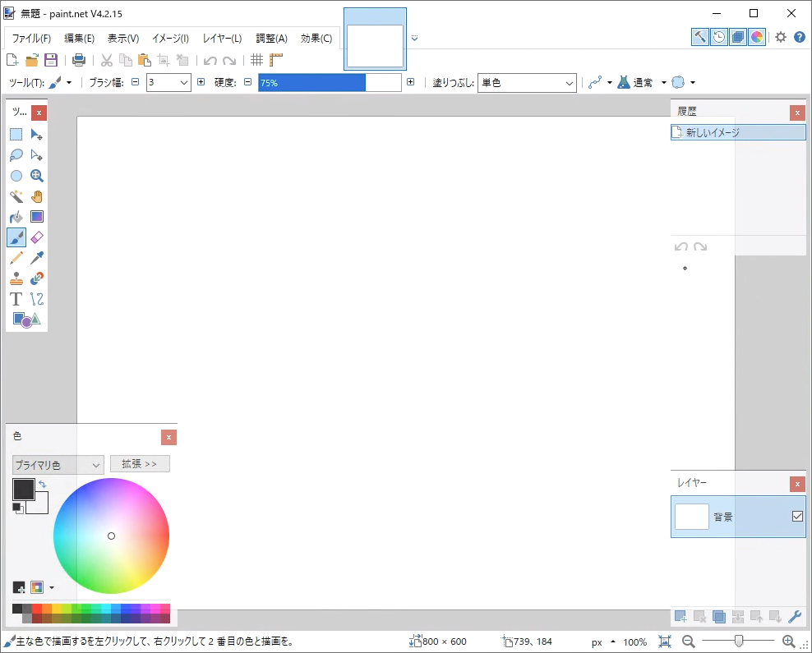Select the Color Picker eyedropper tool
The image size is (812, 653).
[37, 258]
